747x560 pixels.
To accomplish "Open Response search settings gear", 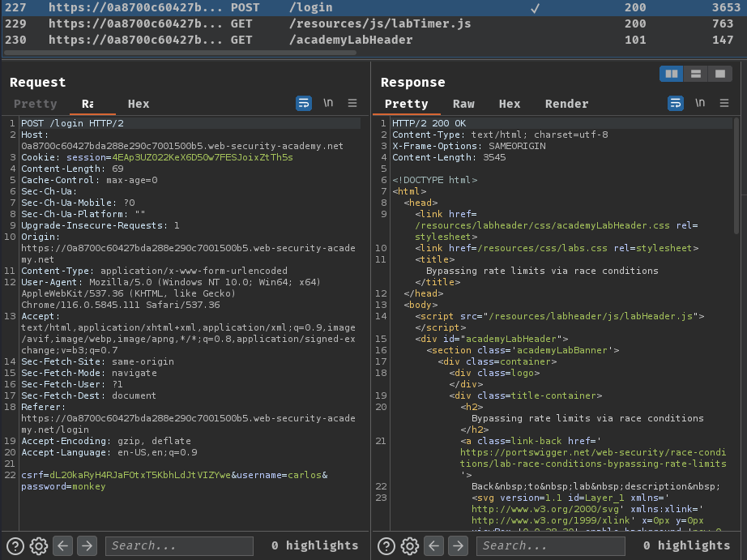I will 410,545.
